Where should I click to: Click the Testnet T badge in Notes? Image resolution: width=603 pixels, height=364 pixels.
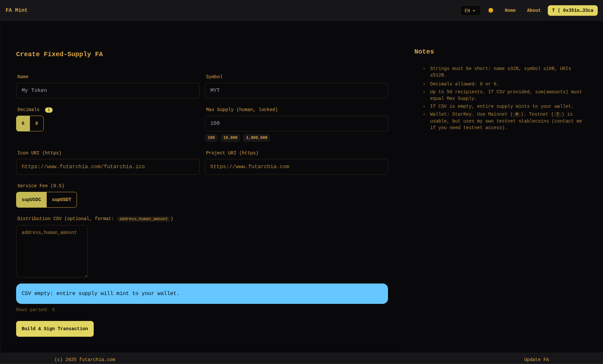558,114
